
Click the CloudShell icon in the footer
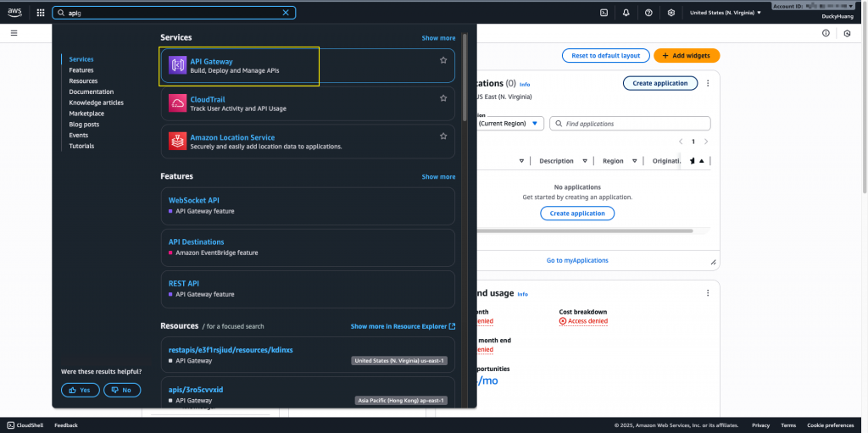pos(10,425)
